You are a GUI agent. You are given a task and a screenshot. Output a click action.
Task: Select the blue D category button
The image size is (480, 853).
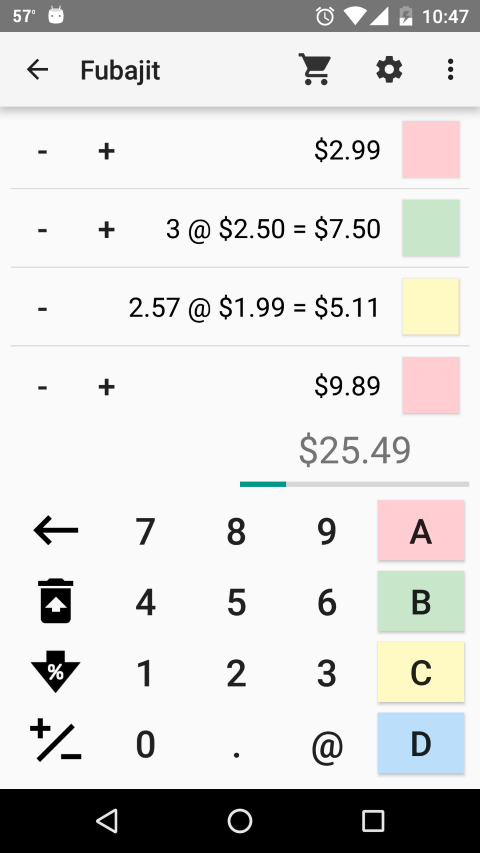click(421, 743)
